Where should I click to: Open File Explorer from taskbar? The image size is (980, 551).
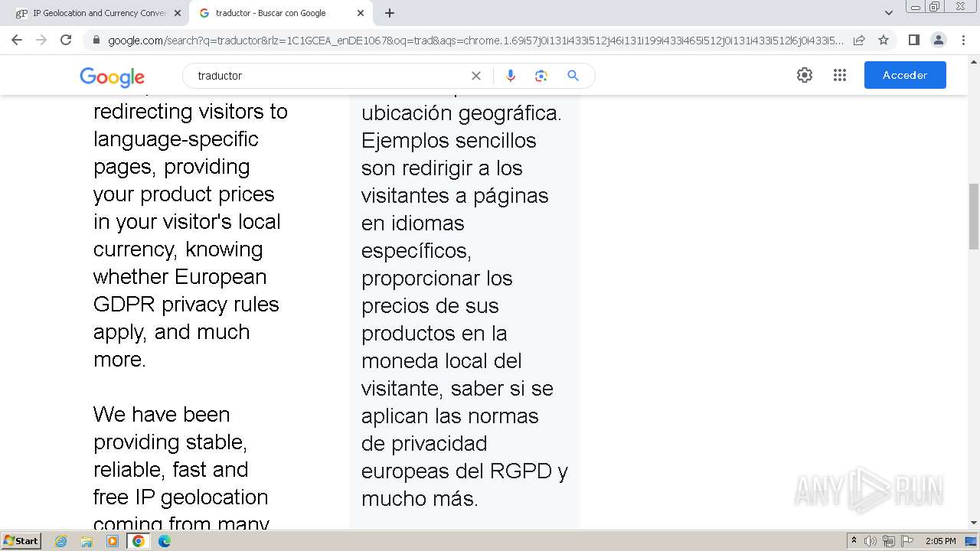tap(87, 541)
